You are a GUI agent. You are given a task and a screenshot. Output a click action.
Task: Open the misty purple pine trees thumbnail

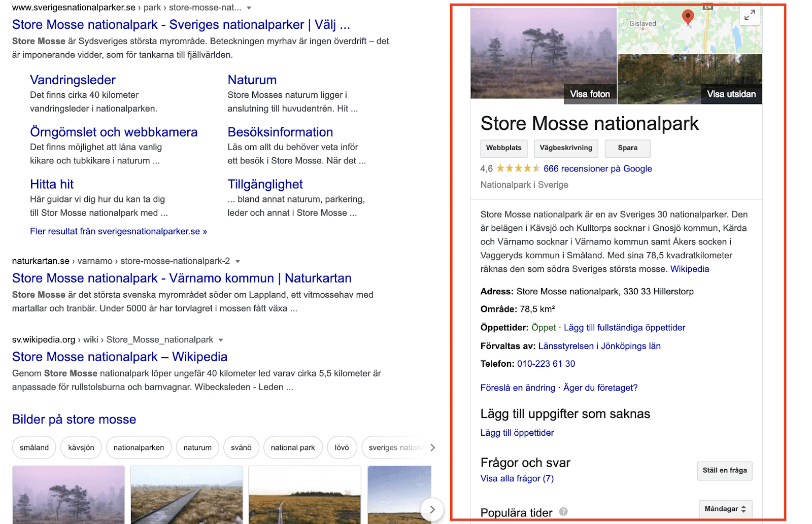point(69,495)
